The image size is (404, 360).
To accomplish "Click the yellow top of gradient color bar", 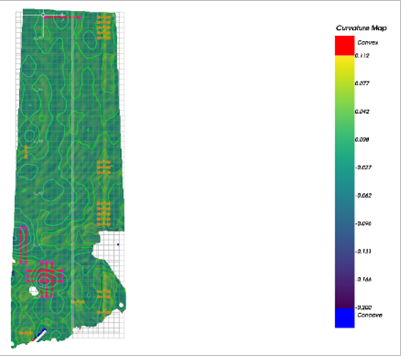I will pos(345,63).
